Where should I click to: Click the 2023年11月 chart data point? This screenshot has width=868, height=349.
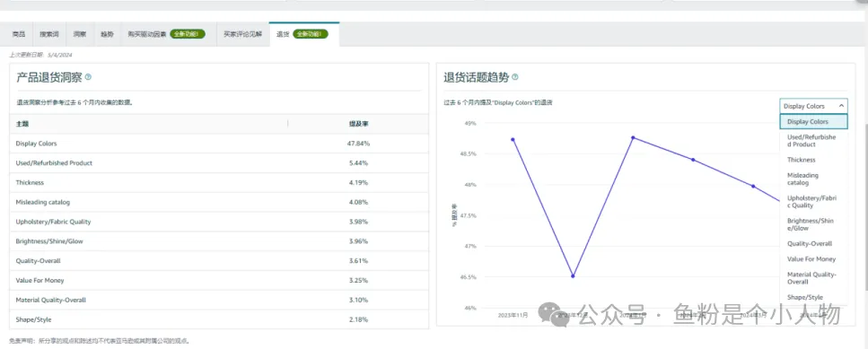(513, 139)
